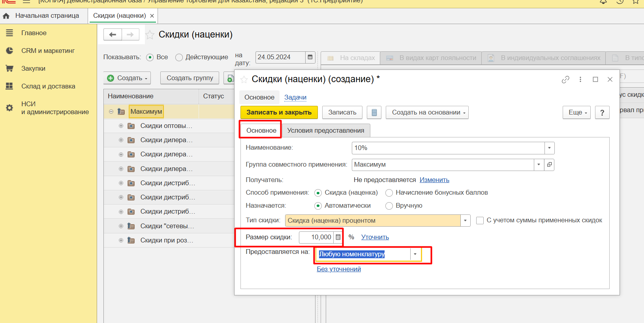
Task: Open CRM и маркетинг section
Action: [48, 51]
